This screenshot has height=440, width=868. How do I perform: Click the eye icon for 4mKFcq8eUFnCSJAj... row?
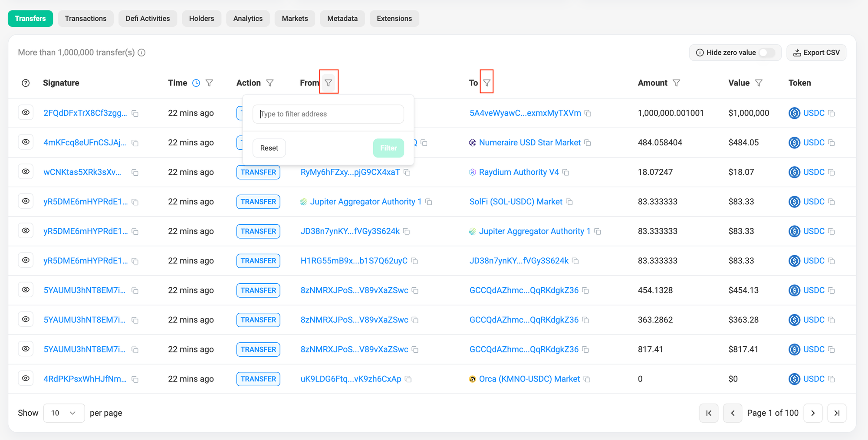coord(26,142)
